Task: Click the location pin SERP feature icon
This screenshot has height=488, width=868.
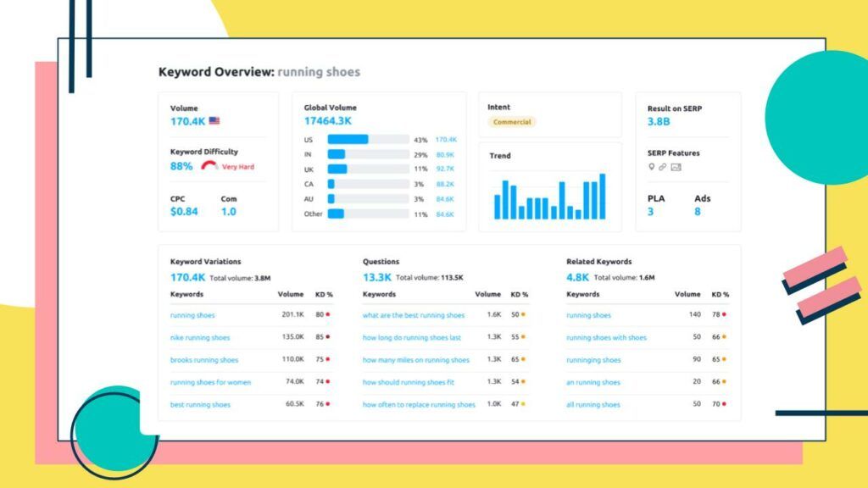Action: pyautogui.click(x=652, y=167)
